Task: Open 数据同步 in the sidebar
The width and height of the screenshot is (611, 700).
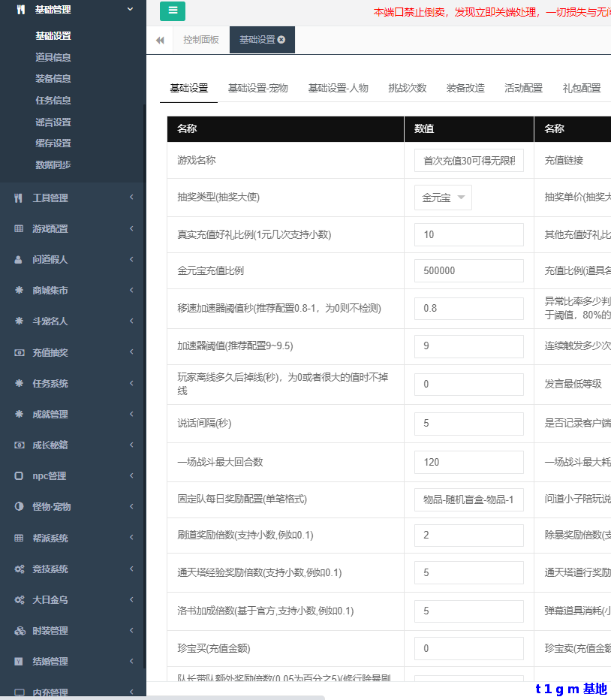Action: (53, 164)
